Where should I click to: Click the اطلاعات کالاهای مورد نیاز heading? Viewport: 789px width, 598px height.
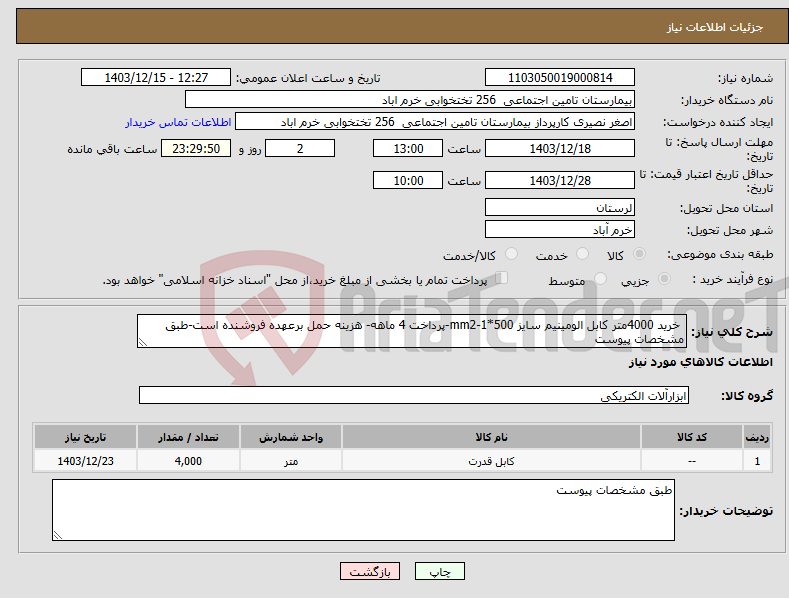700,362
